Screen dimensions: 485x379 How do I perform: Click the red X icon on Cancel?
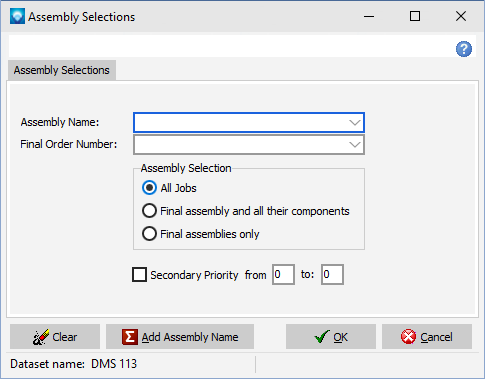coord(408,337)
